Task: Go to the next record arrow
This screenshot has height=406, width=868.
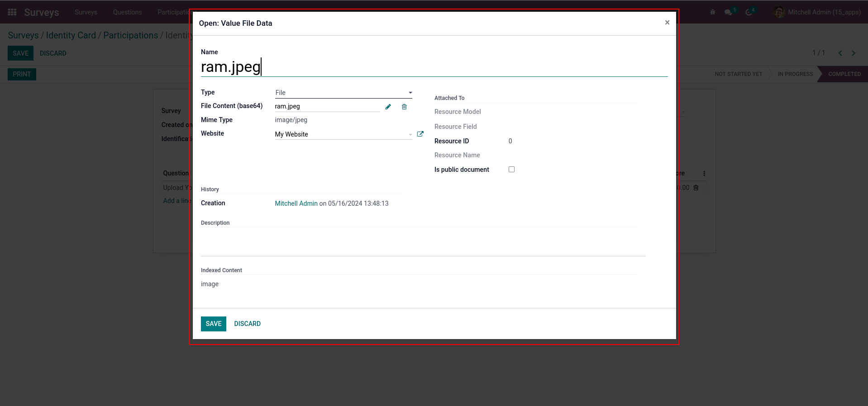Action: click(854, 53)
